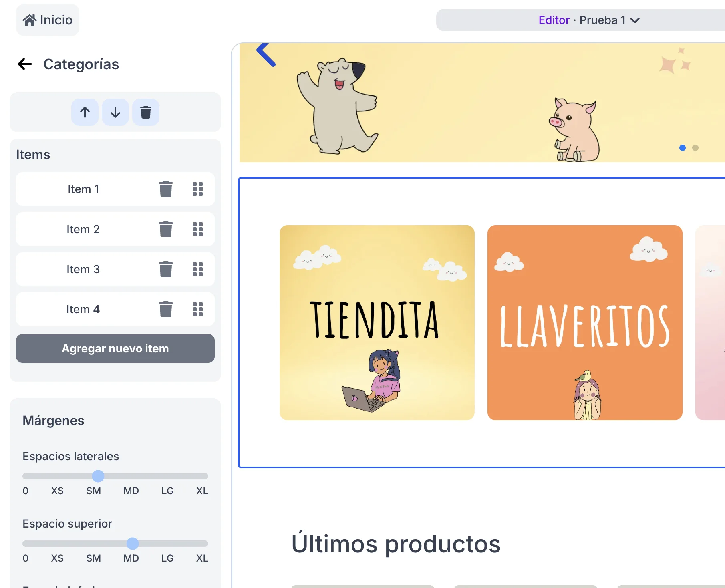
Task: Click previous slide chevron on banner
Action: (x=266, y=54)
